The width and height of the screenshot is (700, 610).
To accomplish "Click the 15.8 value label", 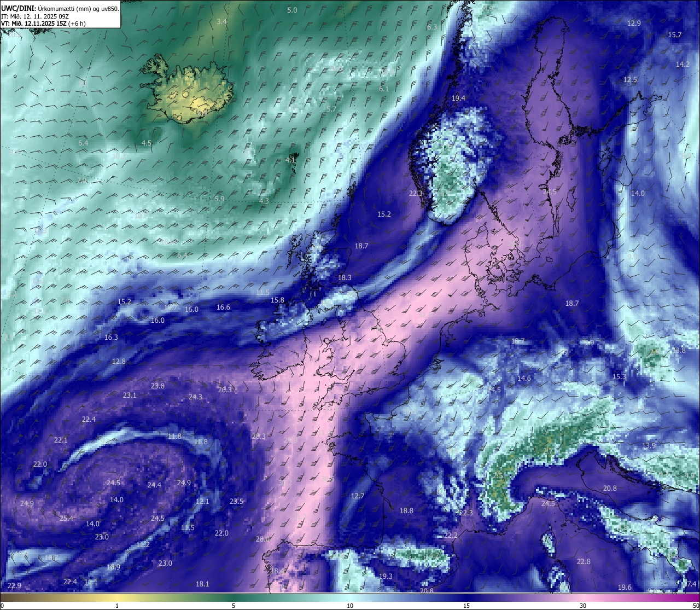I will [277, 300].
